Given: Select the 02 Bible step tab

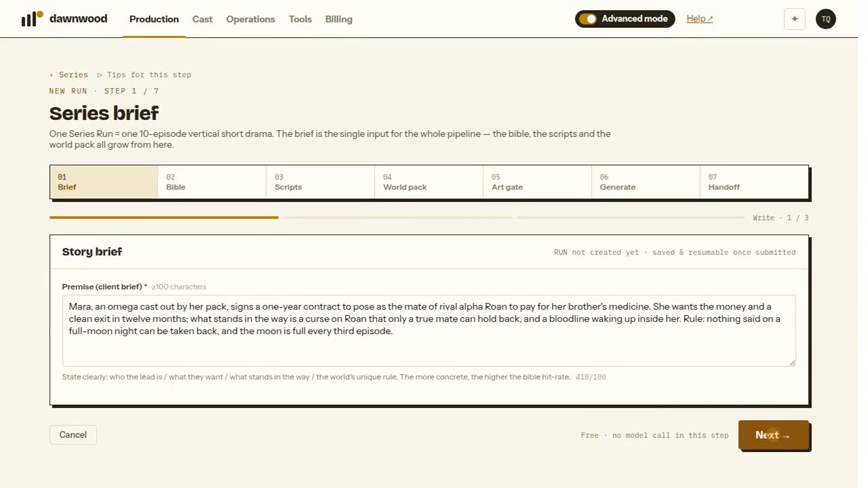Looking at the screenshot, I should tap(212, 182).
